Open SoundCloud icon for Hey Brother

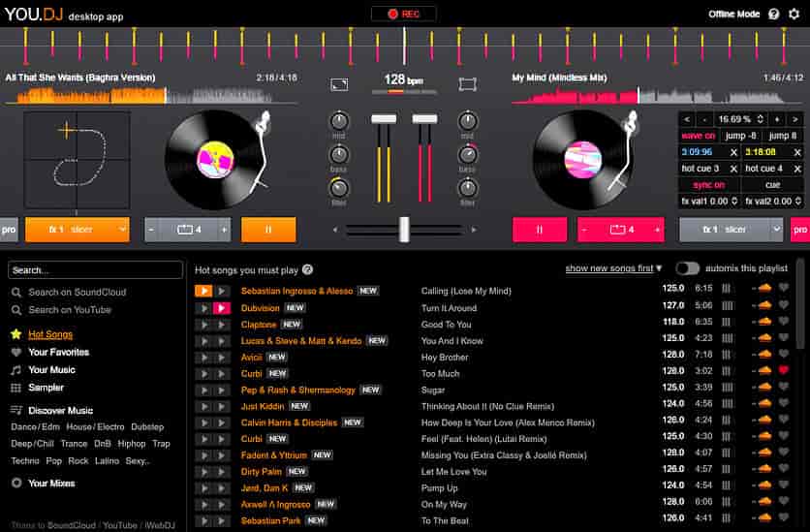(x=764, y=356)
